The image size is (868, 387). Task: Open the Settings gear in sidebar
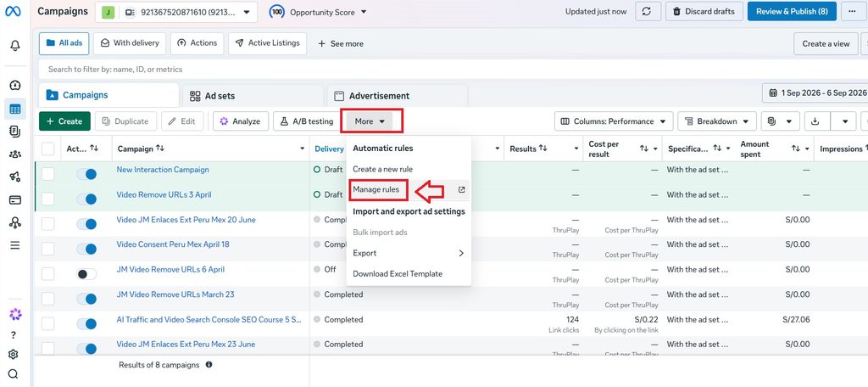click(14, 354)
